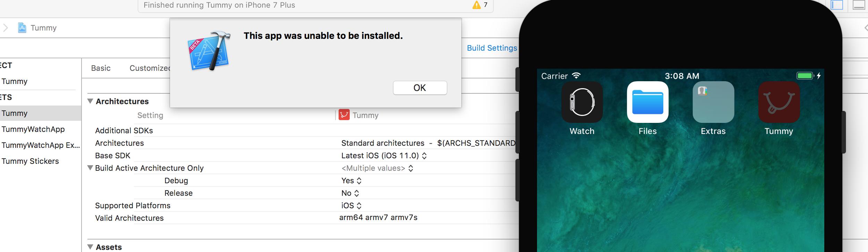Click the Base SDK setting name

point(113,156)
